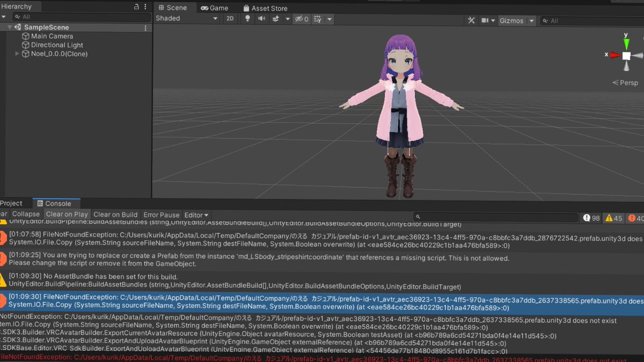Switch to the Project tab

click(11, 203)
